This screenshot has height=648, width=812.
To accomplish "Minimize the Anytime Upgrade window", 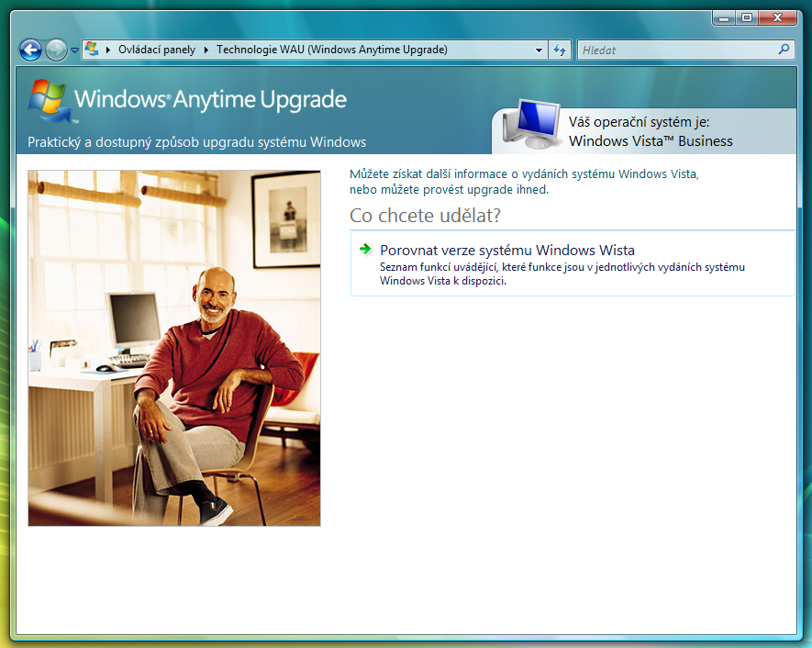I will coord(724,18).
